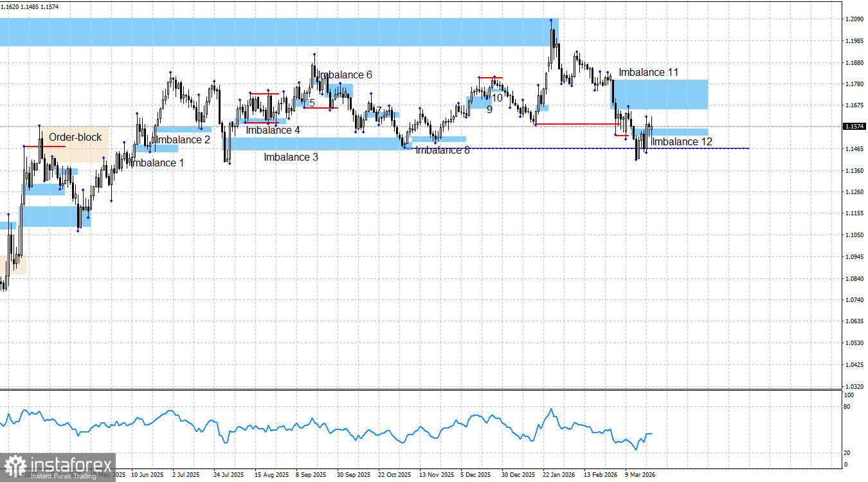Select the highlighted 1.1574 price tag
Screen dimensions: 868x482
(x=854, y=127)
